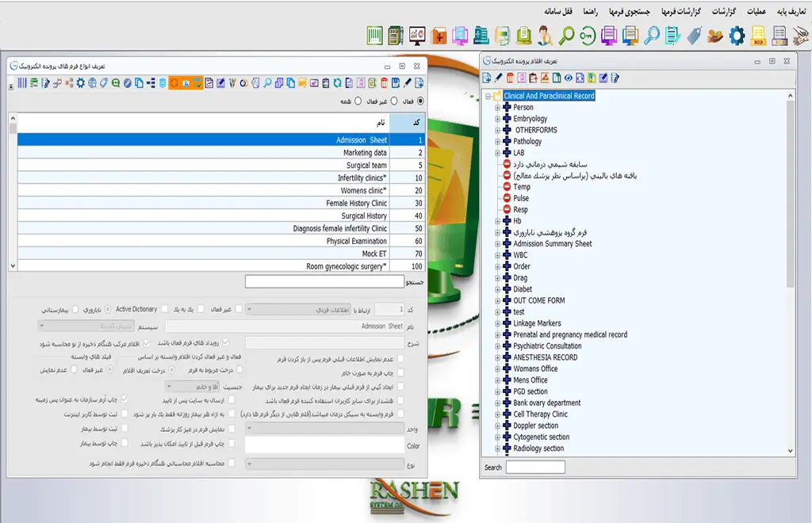
Task: Click the monitor chart icon in main toolbar
Action: (417, 35)
